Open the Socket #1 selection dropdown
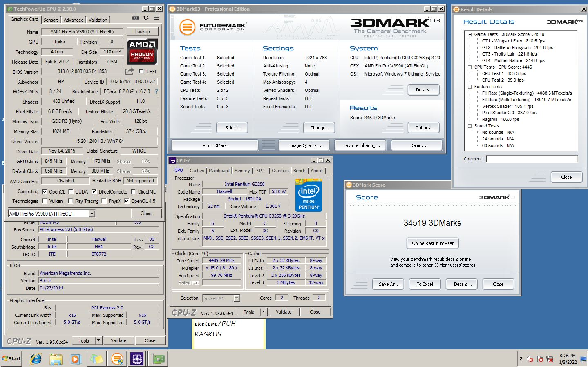The height and width of the screenshot is (367, 588). [237, 298]
